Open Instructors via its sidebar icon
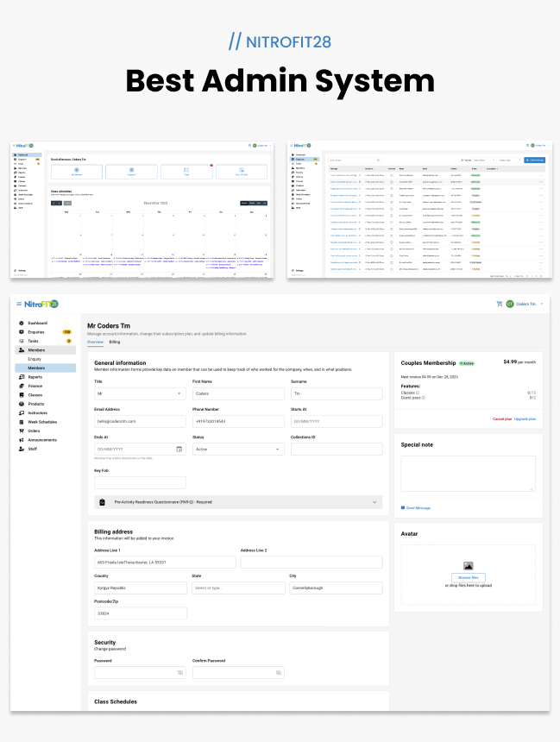This screenshot has width=560, height=742. tap(22, 413)
